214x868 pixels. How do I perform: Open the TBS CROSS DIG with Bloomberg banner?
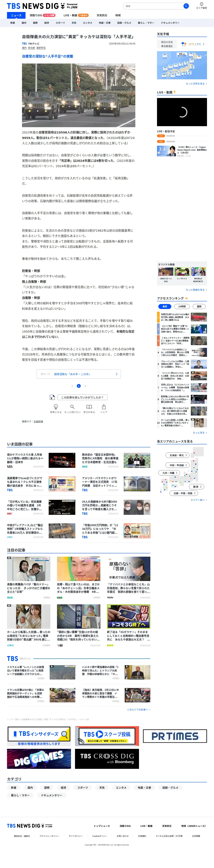point(107,758)
